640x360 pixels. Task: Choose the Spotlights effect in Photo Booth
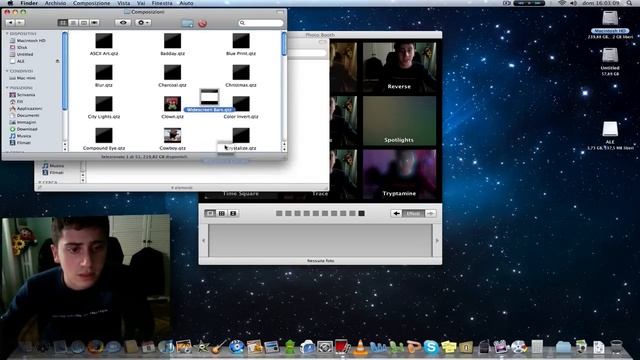tap(399, 121)
